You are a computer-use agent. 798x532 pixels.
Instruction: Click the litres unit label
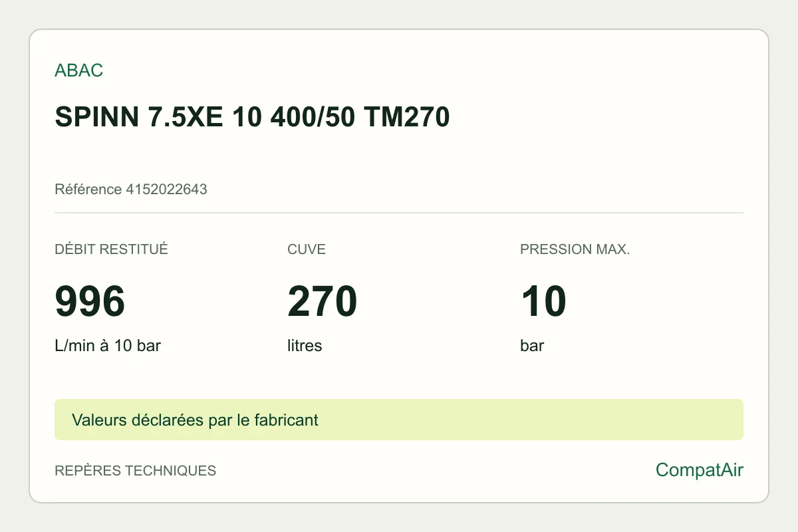[x=305, y=346]
